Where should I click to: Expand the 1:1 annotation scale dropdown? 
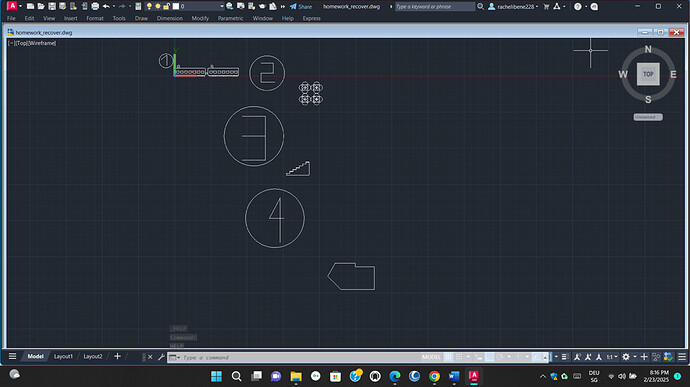point(613,357)
